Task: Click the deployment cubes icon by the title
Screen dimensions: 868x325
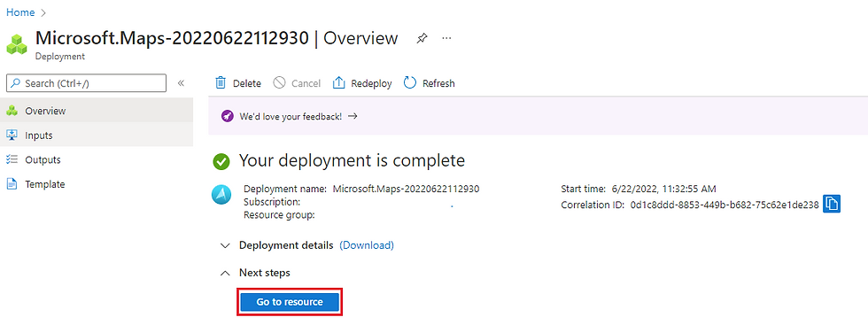Action: point(17,43)
